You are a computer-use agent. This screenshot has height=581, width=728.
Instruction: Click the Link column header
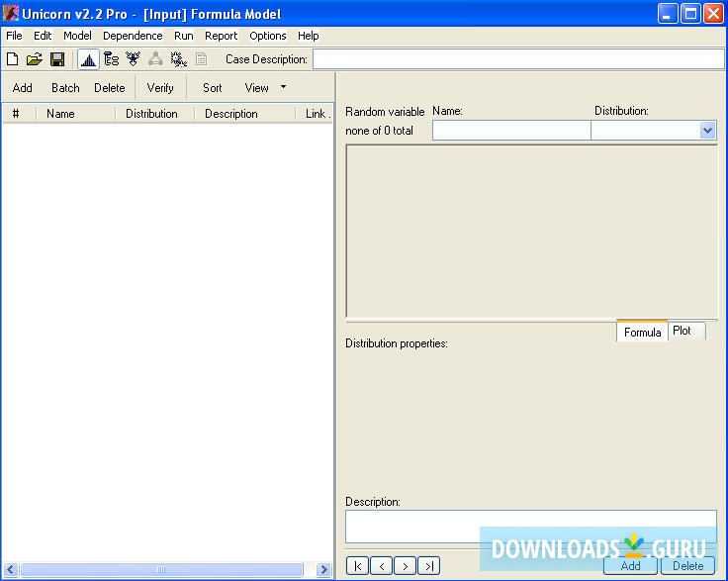click(315, 114)
